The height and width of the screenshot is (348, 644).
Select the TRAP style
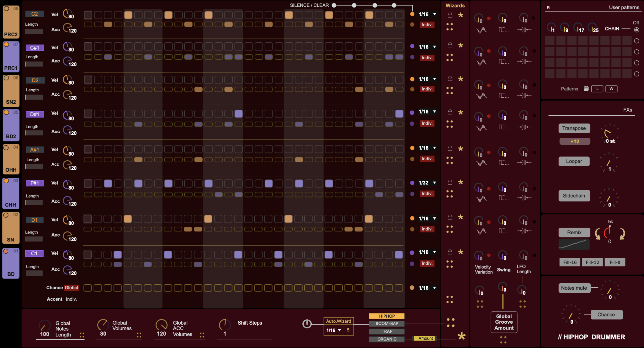click(387, 331)
